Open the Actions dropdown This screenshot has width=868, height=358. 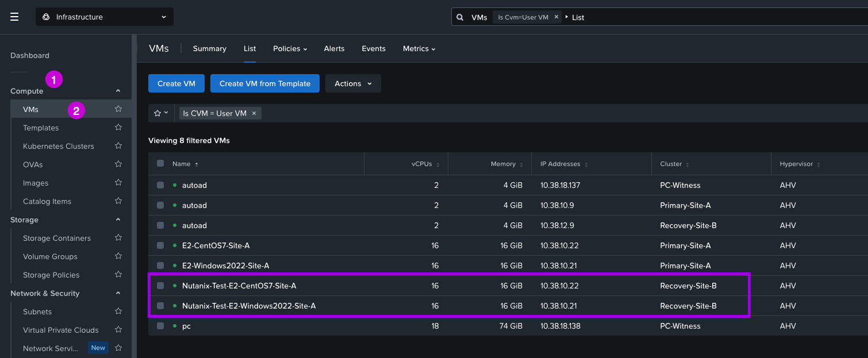[353, 83]
